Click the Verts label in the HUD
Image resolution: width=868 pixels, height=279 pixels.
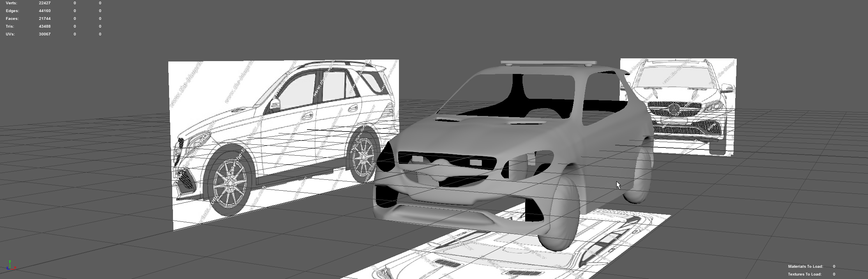click(x=11, y=3)
